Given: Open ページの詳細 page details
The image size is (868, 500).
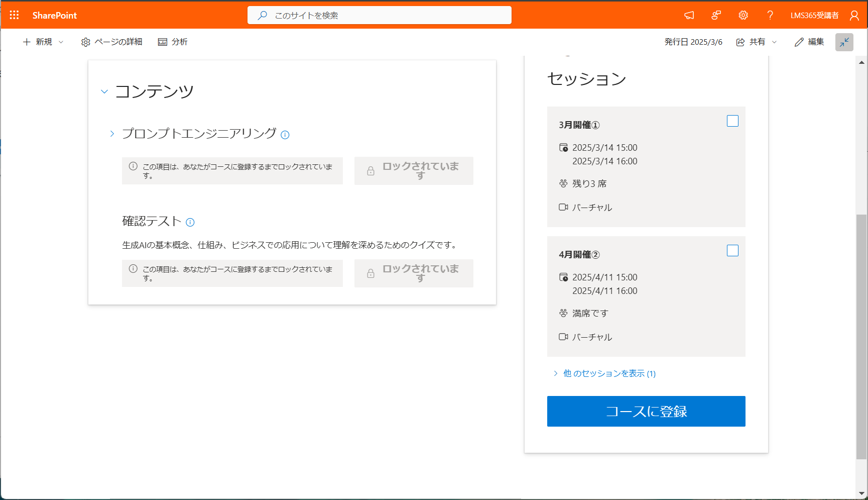Looking at the screenshot, I should pos(111,42).
